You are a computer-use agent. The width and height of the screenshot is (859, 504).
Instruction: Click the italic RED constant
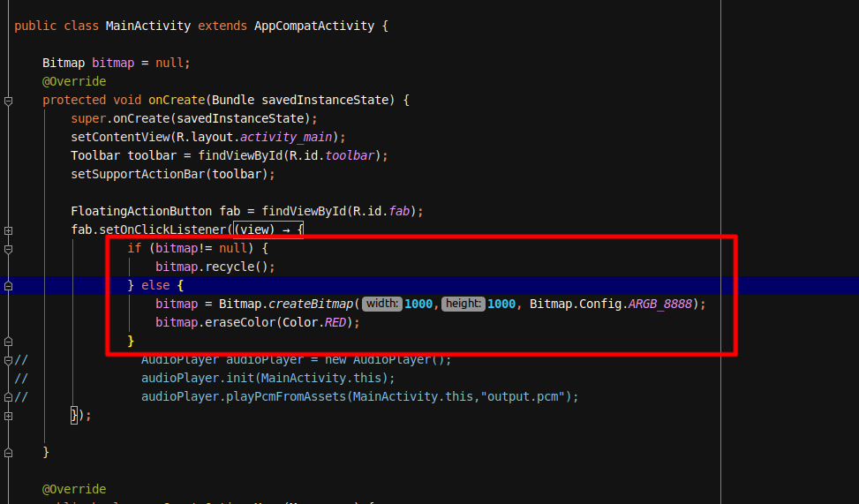point(335,323)
